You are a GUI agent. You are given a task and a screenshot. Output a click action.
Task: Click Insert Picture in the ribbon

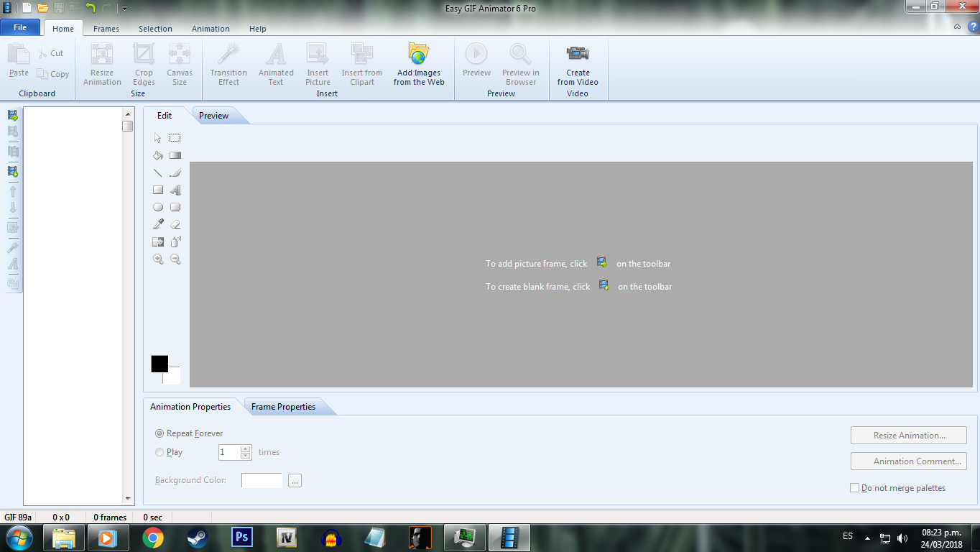point(318,64)
